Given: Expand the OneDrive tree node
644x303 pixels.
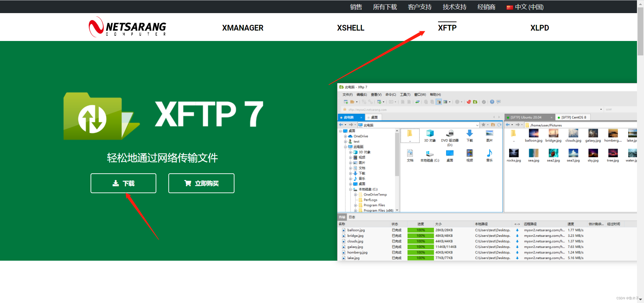Looking at the screenshot, I should [345, 136].
